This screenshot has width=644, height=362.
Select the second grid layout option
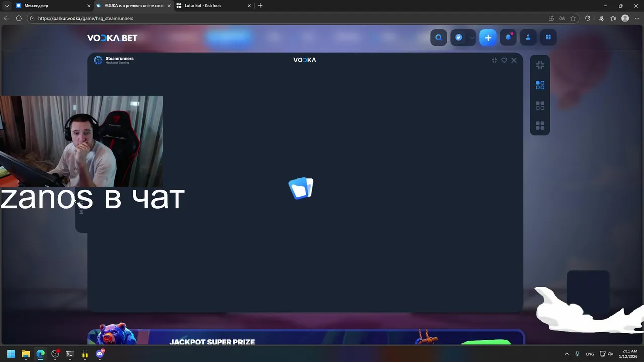pyautogui.click(x=540, y=106)
